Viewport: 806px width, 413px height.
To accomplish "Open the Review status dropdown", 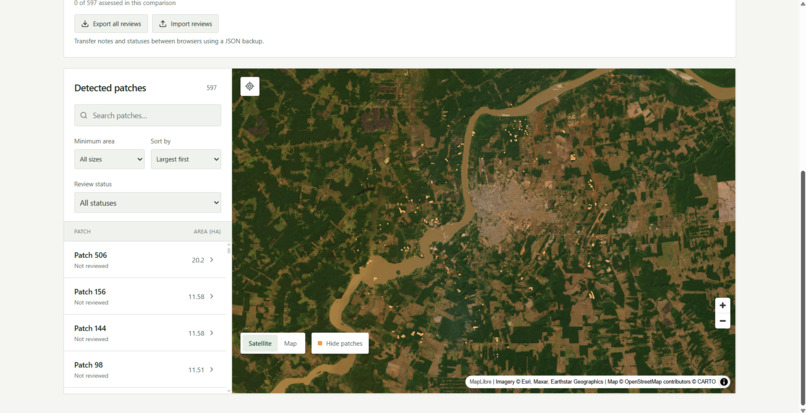I will point(148,203).
